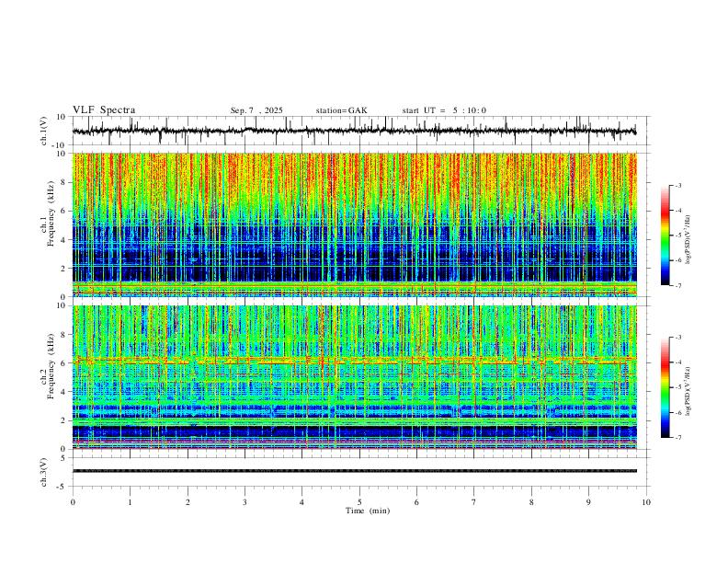Click the "-3" label on lower color bar
The image size is (728, 563).
click(678, 338)
